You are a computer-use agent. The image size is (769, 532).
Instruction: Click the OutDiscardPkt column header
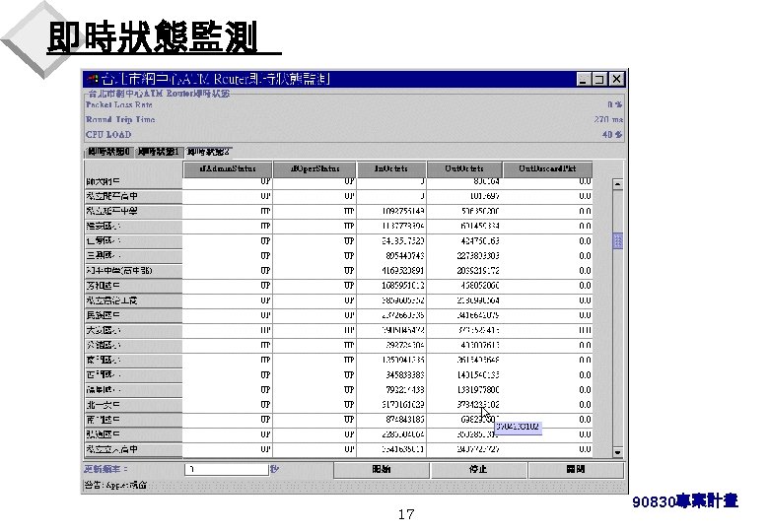point(547,169)
